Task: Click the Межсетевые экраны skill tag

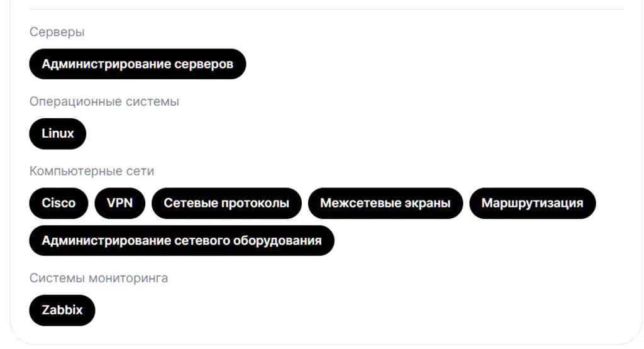Action: (385, 203)
